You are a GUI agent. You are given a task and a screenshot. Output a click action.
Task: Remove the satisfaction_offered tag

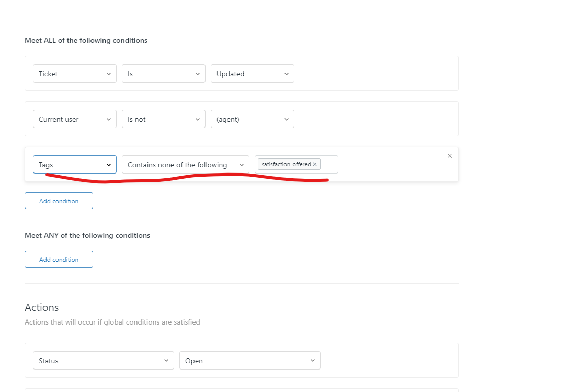click(x=315, y=164)
